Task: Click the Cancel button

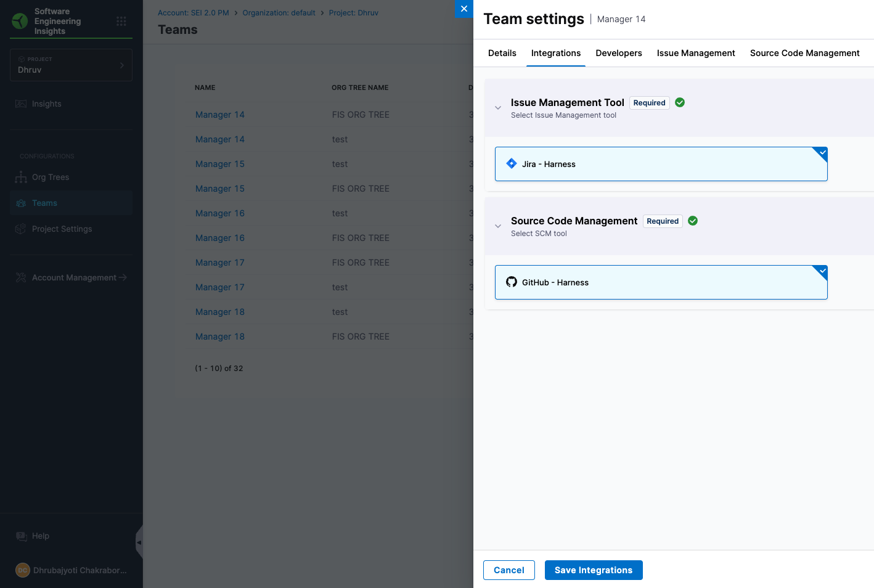Action: (x=508, y=570)
